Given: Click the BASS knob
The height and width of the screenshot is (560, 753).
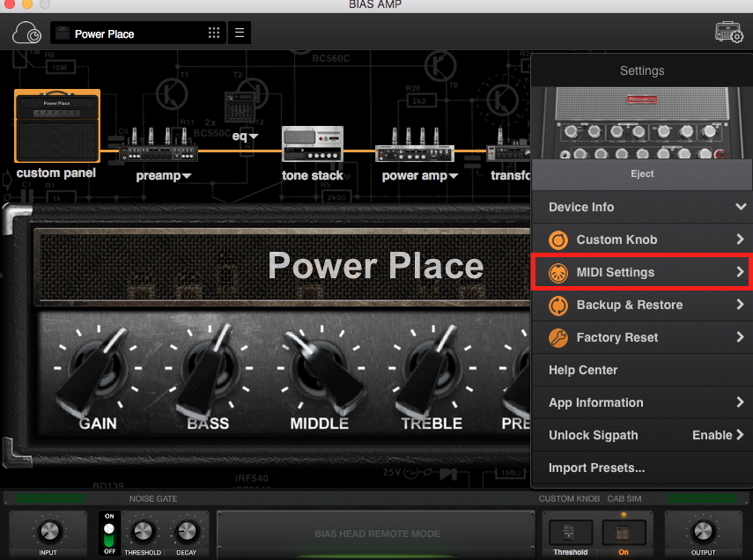Looking at the screenshot, I should [209, 371].
